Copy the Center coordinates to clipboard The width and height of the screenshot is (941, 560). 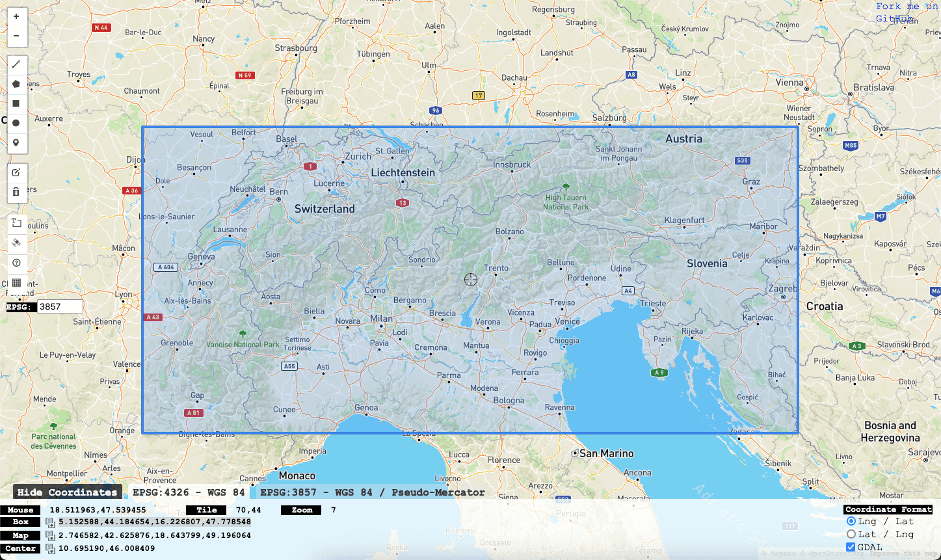point(50,549)
